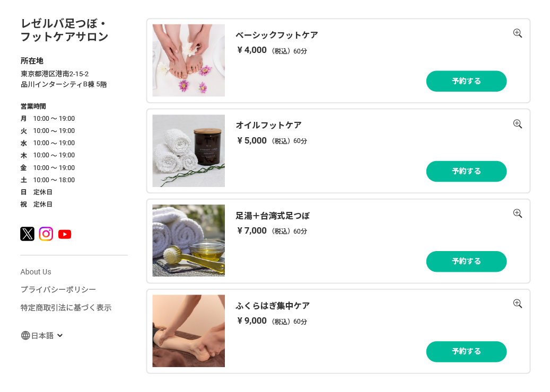
Task: Open the プライバシーポリシー link
Action: click(58, 290)
